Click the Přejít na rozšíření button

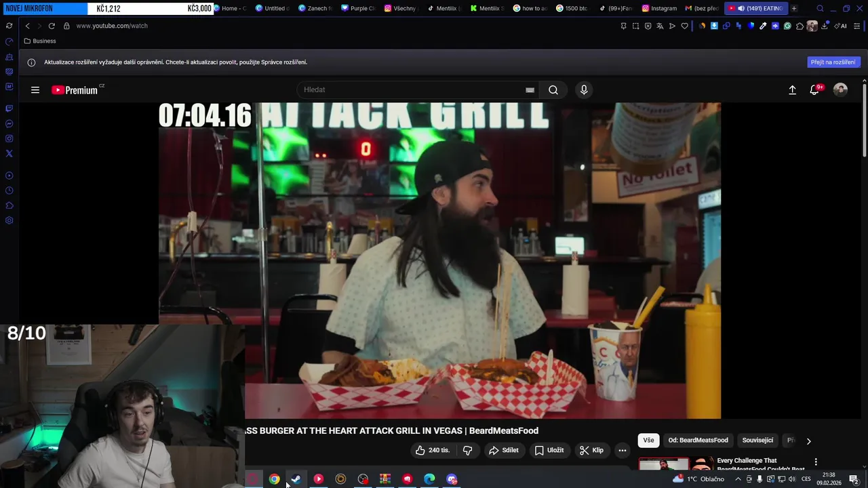click(833, 62)
